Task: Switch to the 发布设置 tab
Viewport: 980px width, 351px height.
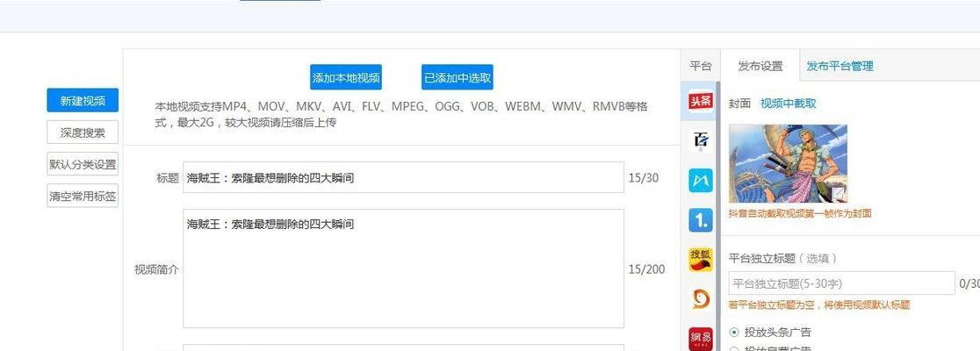Action: pyautogui.click(x=760, y=66)
